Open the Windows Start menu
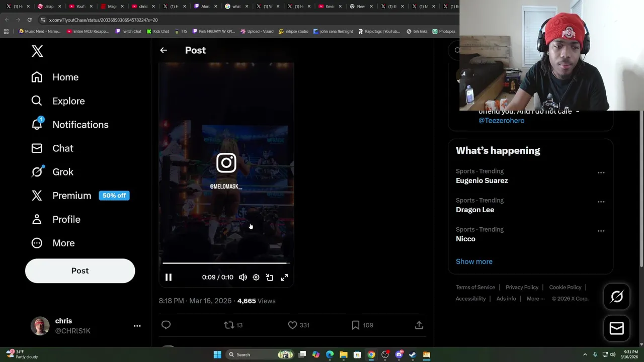644x362 pixels. [x=217, y=354]
